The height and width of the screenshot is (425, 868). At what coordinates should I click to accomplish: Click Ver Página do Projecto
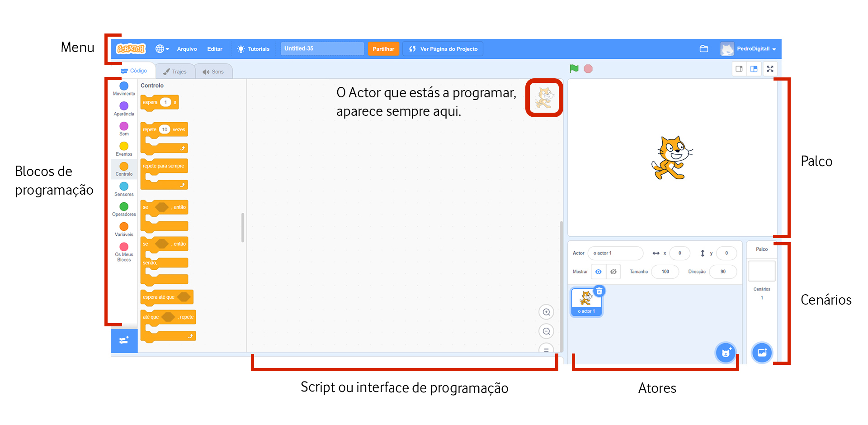tap(443, 49)
